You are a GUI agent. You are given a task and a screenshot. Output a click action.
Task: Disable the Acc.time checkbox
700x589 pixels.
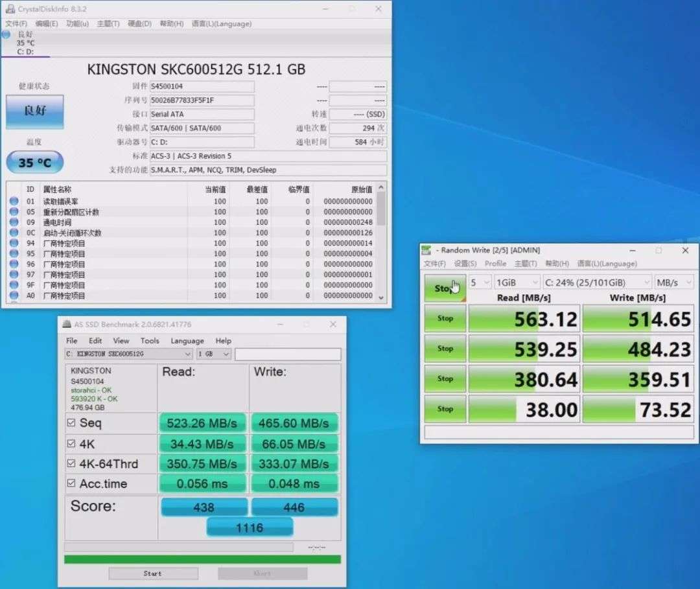tap(71, 484)
